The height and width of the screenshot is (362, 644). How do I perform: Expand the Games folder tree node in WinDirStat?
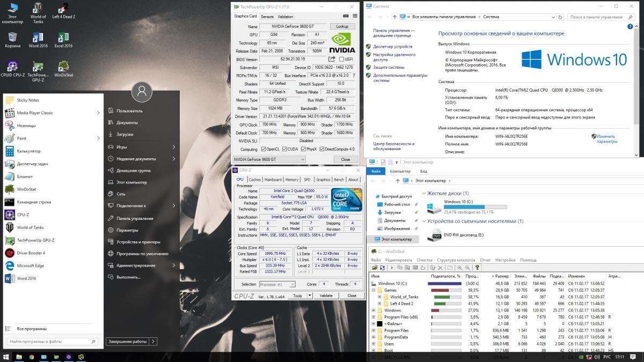click(374, 290)
